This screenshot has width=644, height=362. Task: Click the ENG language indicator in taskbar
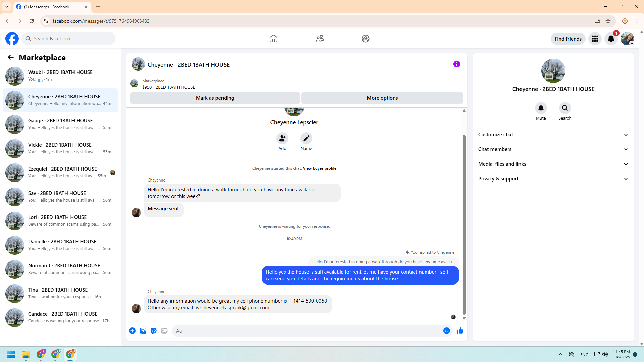coord(584,355)
